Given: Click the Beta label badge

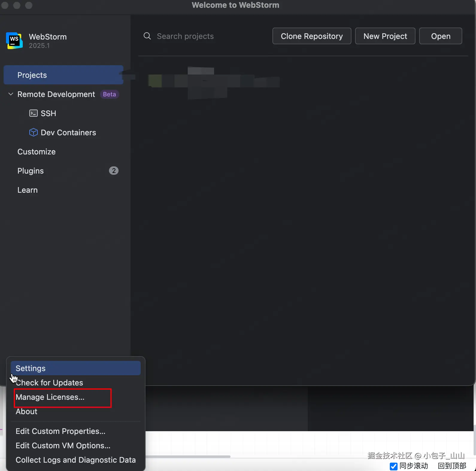Looking at the screenshot, I should pyautogui.click(x=109, y=94).
